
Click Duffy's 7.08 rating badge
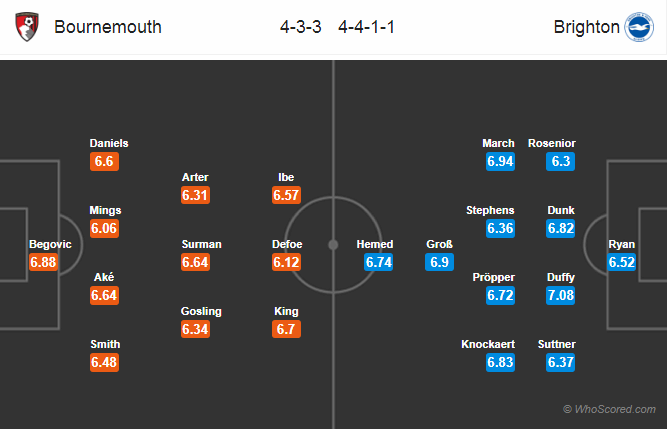click(x=561, y=295)
